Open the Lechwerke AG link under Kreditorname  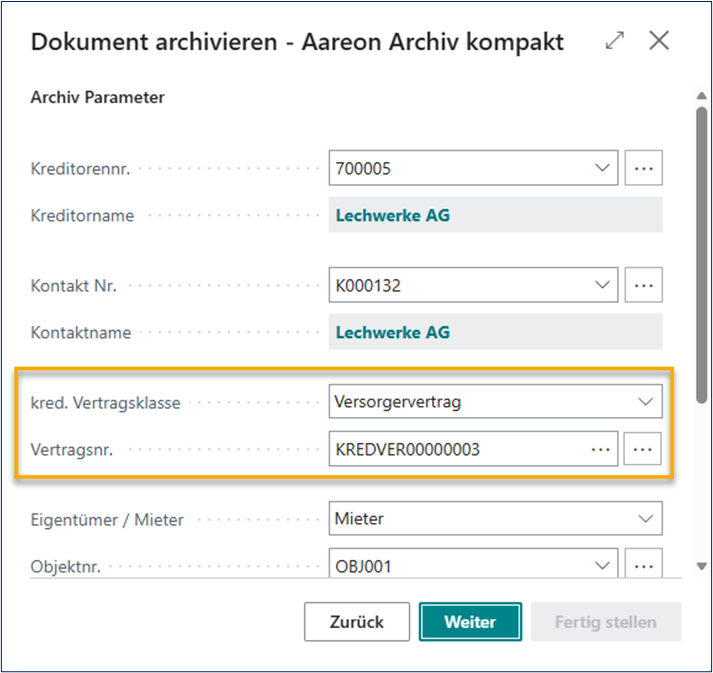392,215
